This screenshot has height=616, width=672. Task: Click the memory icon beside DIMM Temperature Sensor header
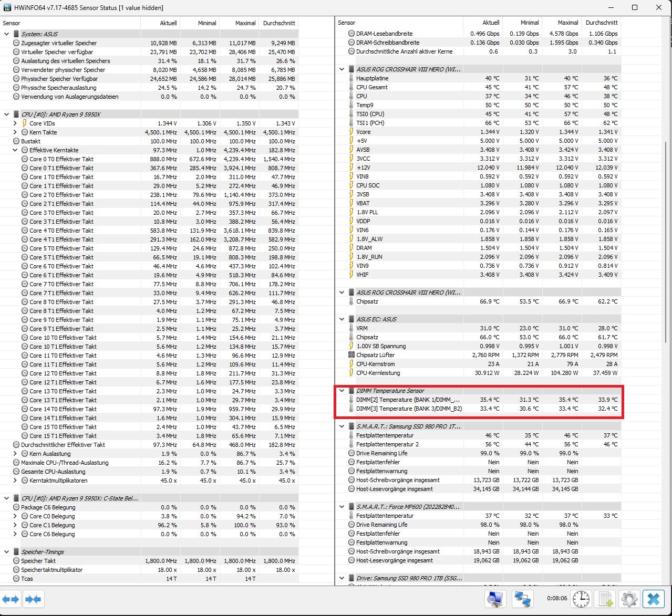point(351,391)
